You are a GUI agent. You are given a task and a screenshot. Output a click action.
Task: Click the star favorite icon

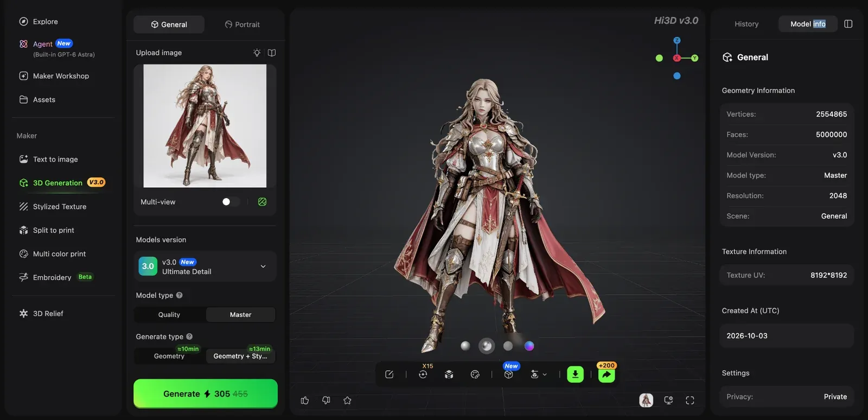point(347,400)
